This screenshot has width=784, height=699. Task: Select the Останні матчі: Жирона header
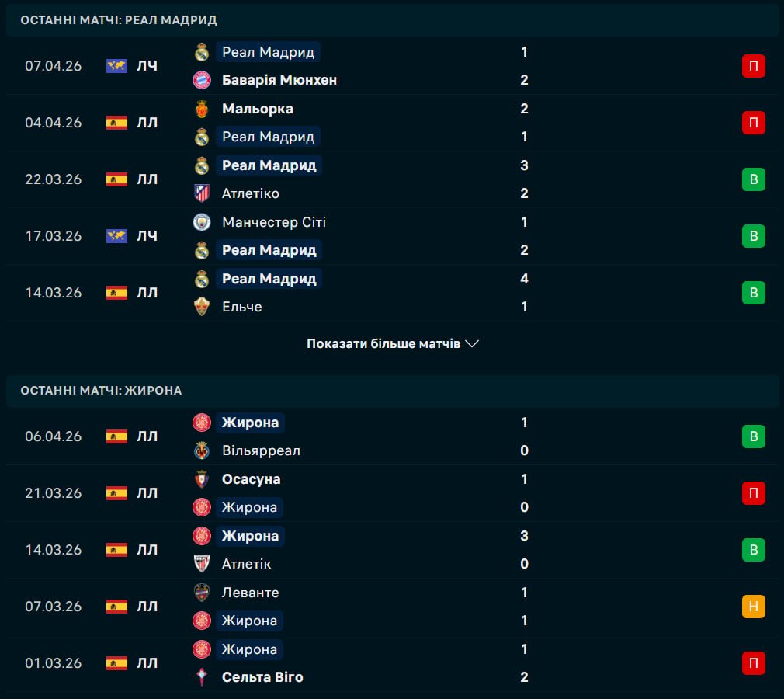102,391
